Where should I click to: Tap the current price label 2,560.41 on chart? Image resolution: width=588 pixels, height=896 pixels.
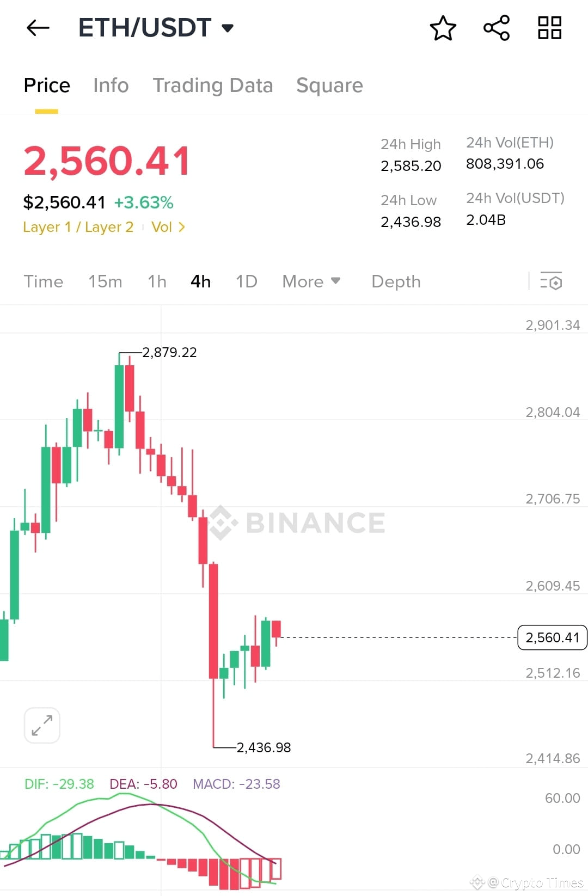[x=552, y=637]
